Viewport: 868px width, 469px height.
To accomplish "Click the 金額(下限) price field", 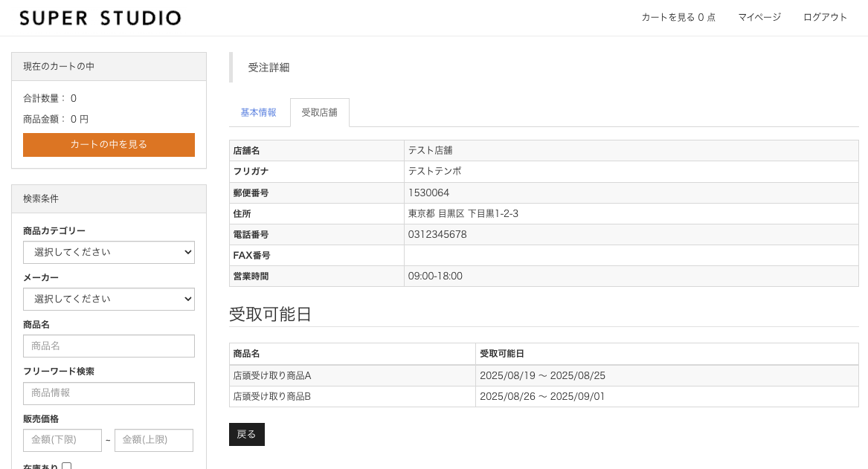I will click(62, 440).
